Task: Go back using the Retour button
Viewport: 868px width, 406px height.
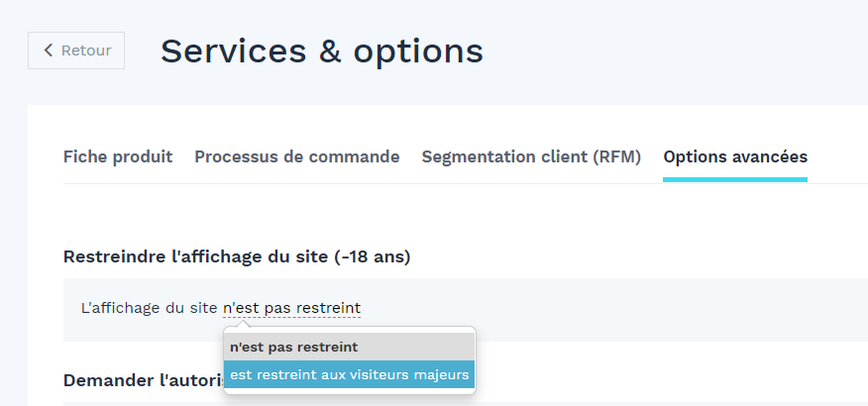Action: [x=76, y=51]
